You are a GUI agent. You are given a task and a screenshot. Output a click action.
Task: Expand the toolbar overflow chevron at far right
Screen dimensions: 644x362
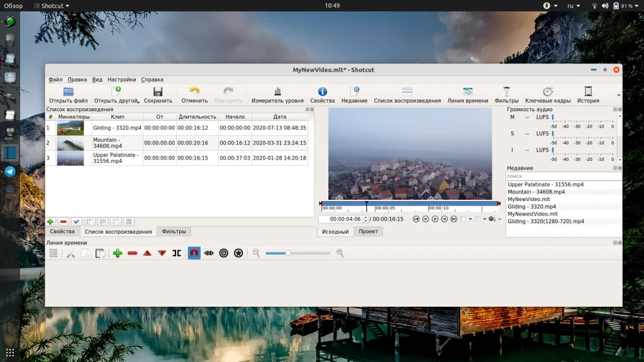coord(618,96)
